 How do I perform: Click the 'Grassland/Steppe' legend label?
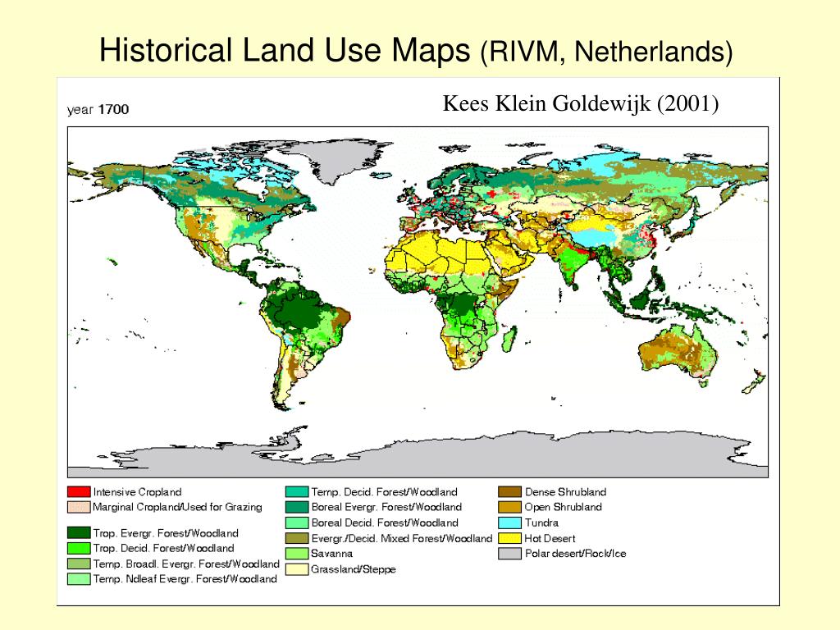354,569
